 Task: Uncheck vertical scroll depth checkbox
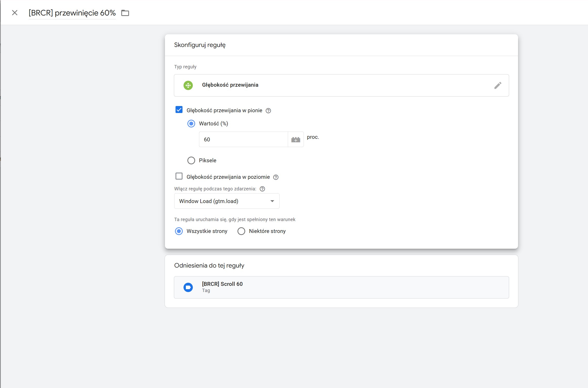click(179, 110)
